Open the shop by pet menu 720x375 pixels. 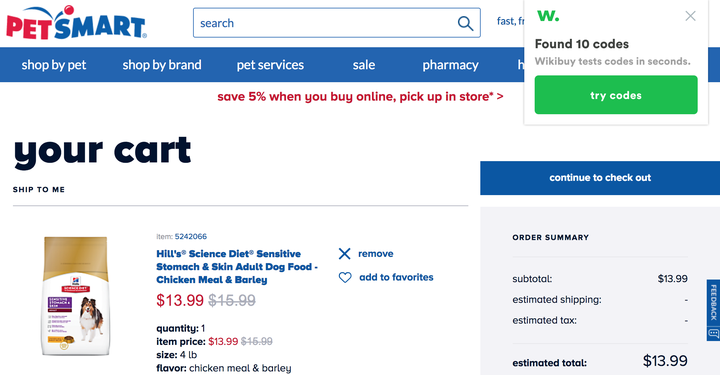tap(54, 65)
